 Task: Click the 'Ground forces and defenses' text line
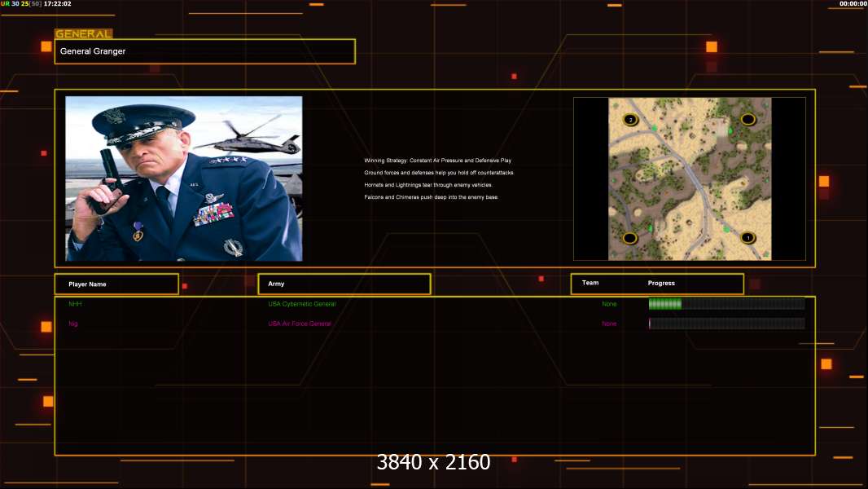coord(439,173)
